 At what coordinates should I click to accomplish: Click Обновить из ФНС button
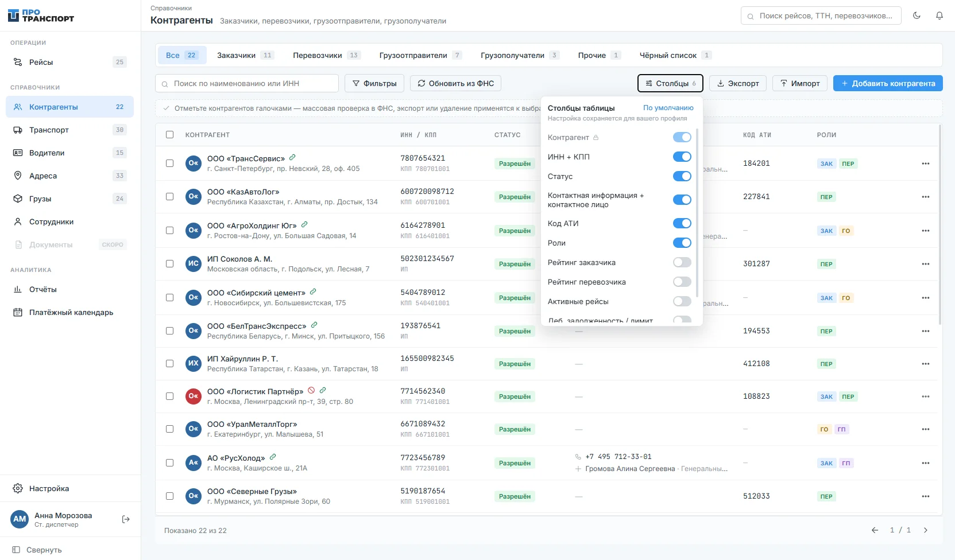click(x=456, y=83)
